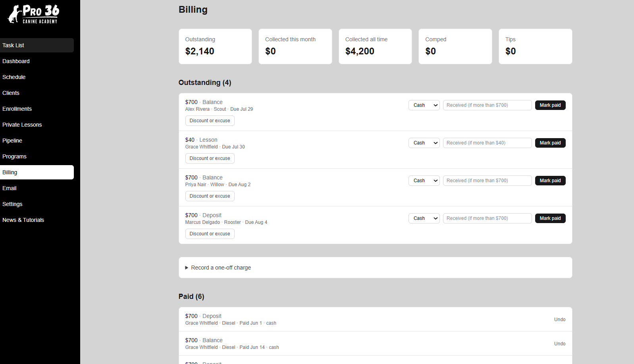Click the Comped $0 summary card
This screenshot has height=364, width=634.
pos(455,46)
